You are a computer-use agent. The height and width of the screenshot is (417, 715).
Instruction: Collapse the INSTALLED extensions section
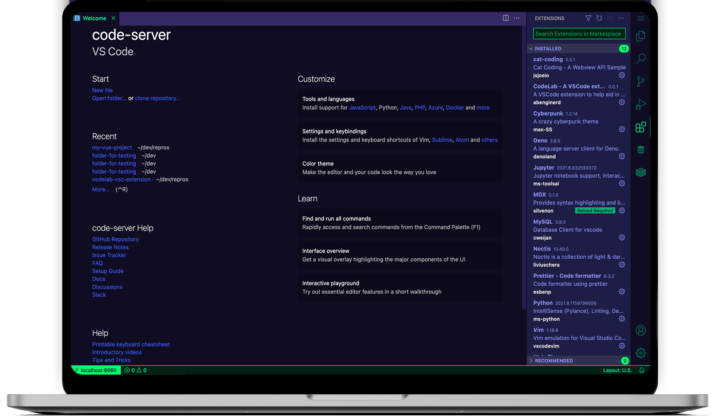[531, 48]
